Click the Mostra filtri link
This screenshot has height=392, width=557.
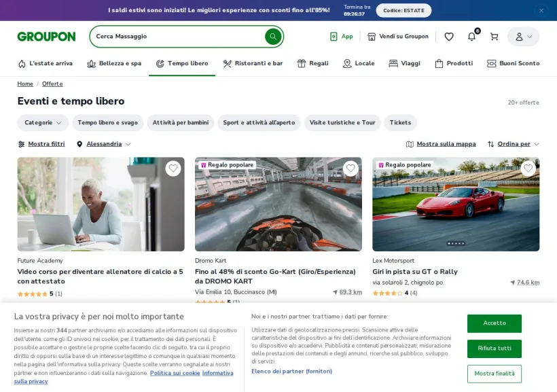47,144
